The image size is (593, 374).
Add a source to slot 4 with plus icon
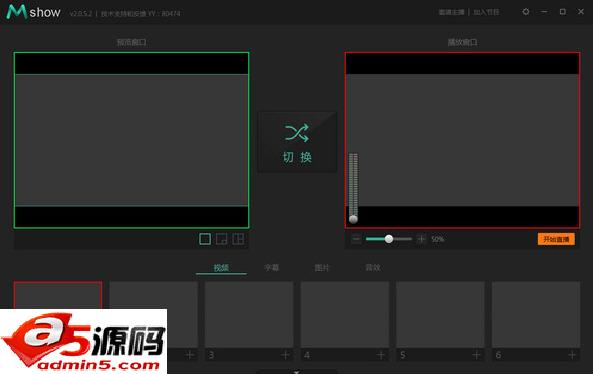pyautogui.click(x=381, y=355)
